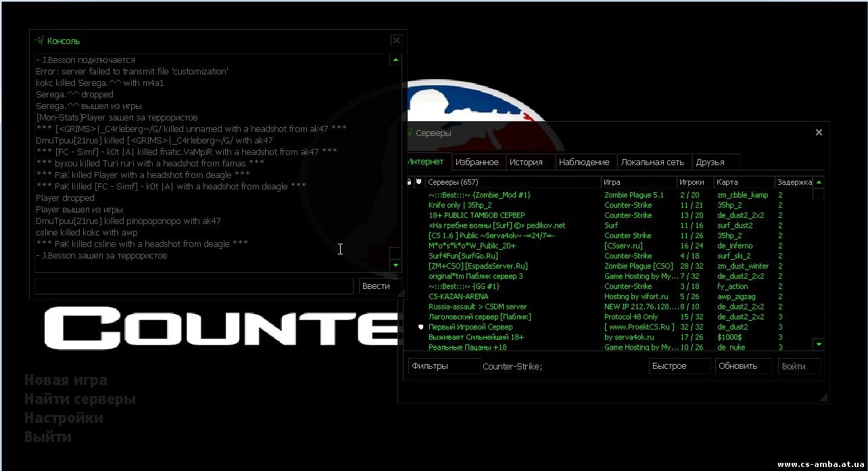Viewport: 868px width, 471px height.
Task: Select server CS-KAZAN-ARENA
Action: 608,296
